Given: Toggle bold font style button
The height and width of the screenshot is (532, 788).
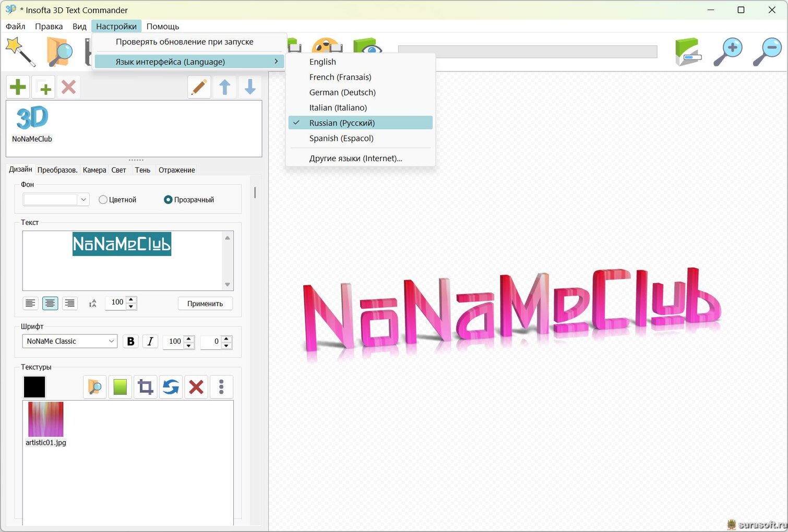Looking at the screenshot, I should coord(130,341).
